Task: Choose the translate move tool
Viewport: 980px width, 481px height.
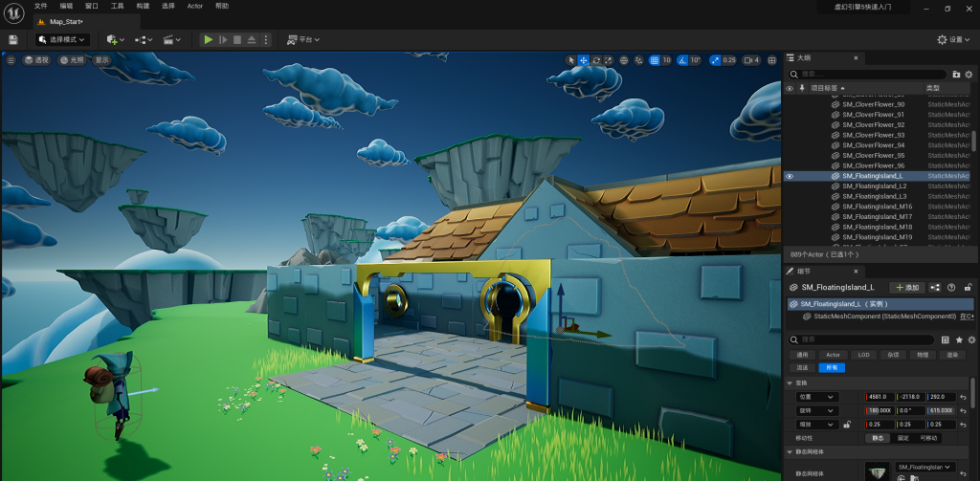Action: click(583, 60)
